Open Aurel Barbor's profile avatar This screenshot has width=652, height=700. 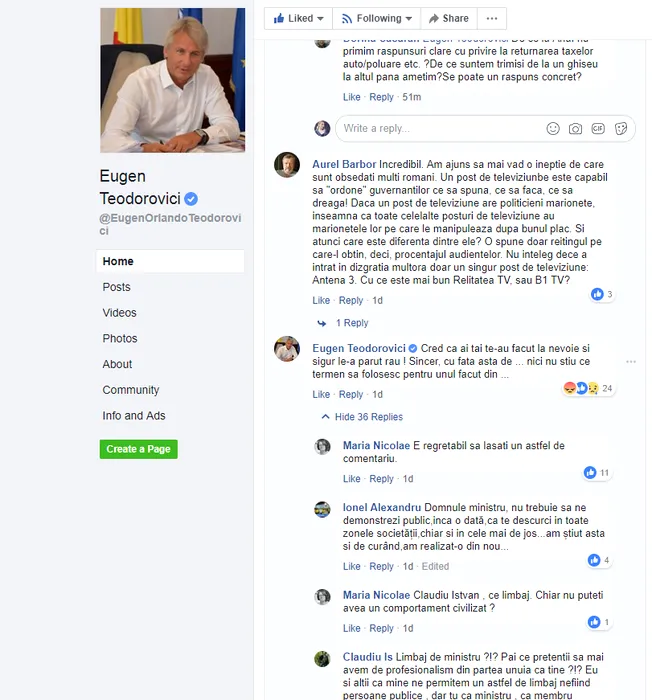point(287,165)
